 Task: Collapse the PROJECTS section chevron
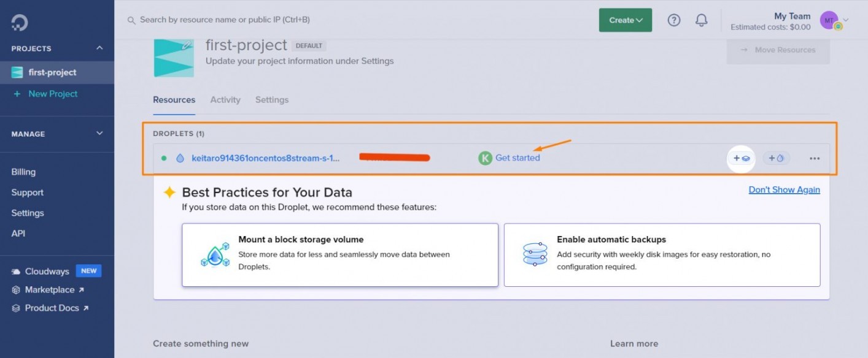click(100, 48)
